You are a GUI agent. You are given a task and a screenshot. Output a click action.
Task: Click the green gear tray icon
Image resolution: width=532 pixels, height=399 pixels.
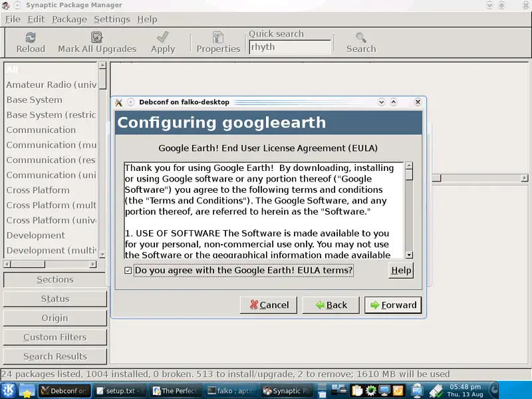pyautogui.click(x=370, y=391)
